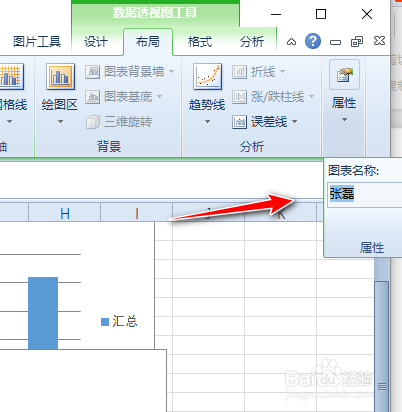Image resolution: width=402 pixels, height=412 pixels.
Task: Minimize the Excel application window
Action: 276,14
